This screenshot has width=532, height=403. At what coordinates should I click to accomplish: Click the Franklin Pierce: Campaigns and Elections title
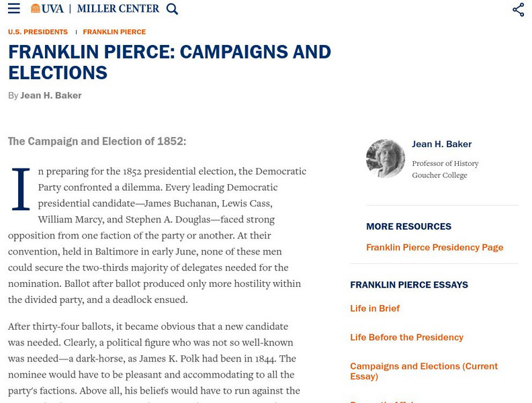click(169, 62)
